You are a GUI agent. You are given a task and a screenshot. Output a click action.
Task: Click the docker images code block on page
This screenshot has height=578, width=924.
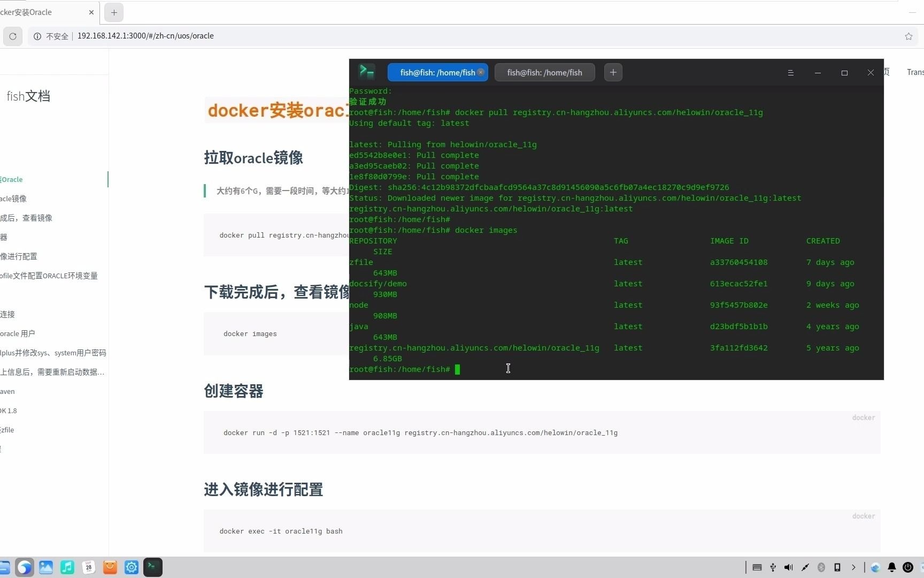point(276,333)
